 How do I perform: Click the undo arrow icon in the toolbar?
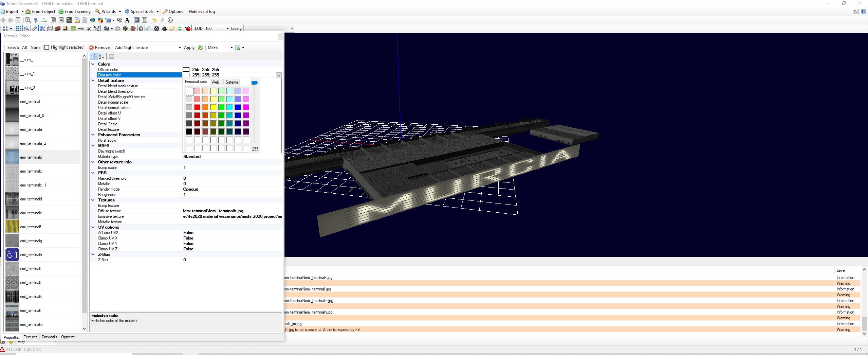pos(154,20)
